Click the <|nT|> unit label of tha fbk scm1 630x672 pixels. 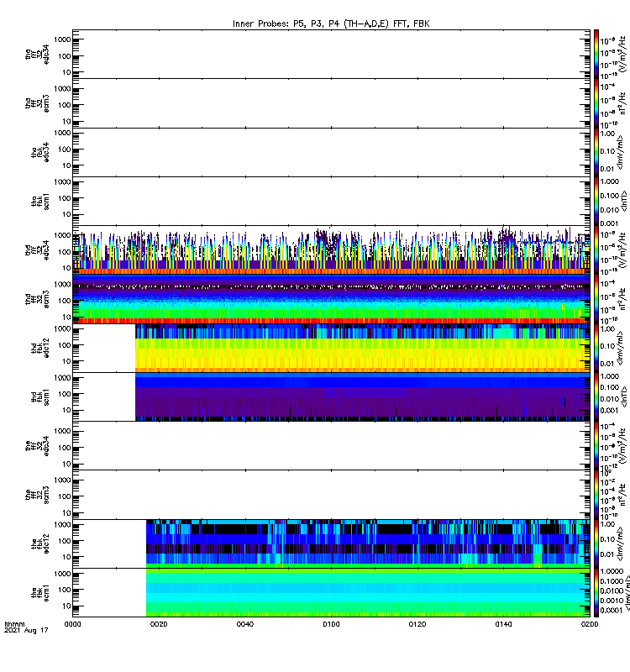coord(623,201)
